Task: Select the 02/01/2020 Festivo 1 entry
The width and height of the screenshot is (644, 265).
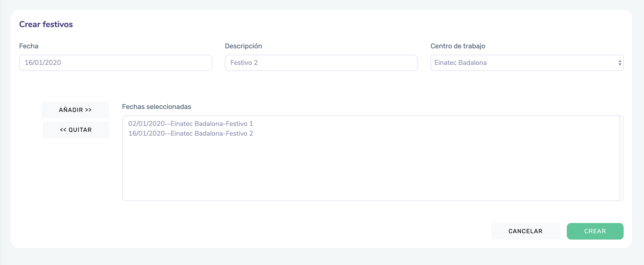Action: (190, 124)
